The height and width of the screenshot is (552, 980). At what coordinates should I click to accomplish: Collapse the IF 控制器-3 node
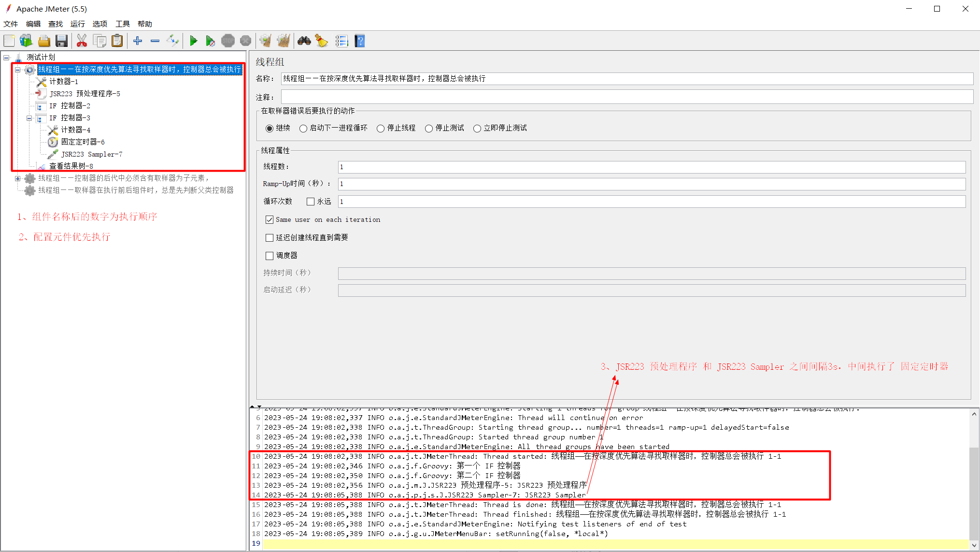(x=29, y=118)
